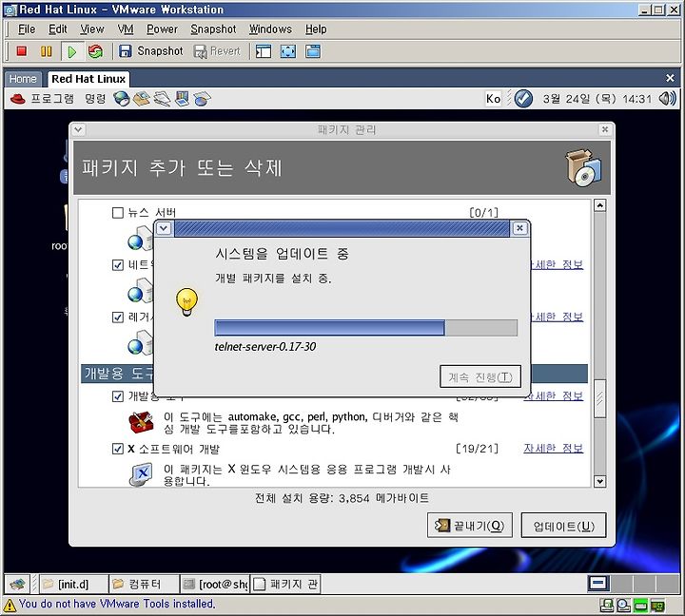685x616 pixels.
Task: Click the VMware CD-ROM device status icon
Action: (623, 606)
